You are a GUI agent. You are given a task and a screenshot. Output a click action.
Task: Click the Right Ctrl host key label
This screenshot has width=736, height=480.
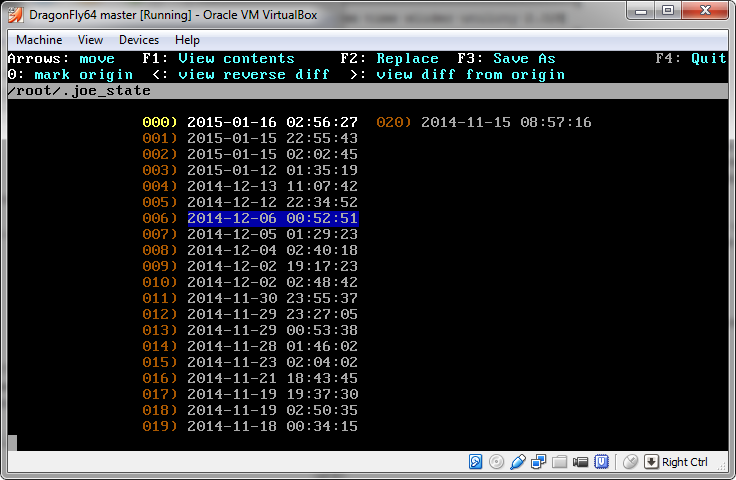point(685,462)
